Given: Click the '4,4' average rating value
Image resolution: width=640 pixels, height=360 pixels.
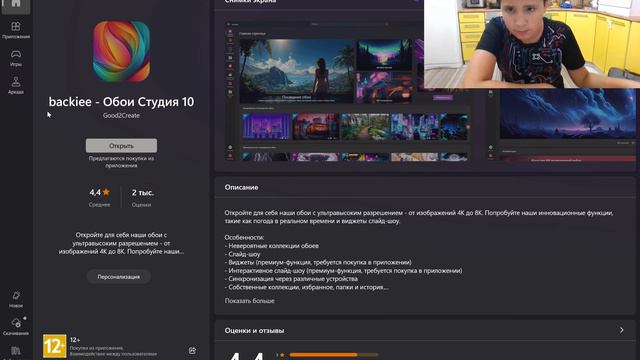Looking at the screenshot, I should pos(95,192).
